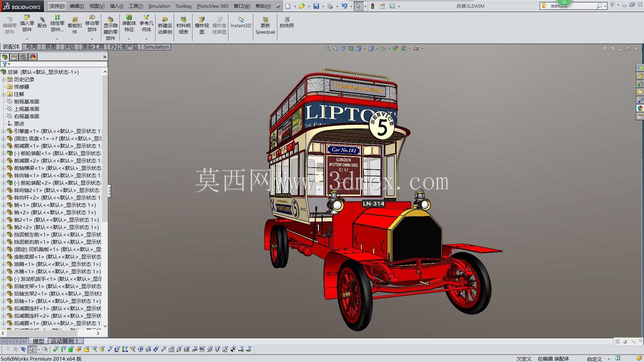Click the Section View icon
The height and width of the screenshot is (362, 644).
351,48
